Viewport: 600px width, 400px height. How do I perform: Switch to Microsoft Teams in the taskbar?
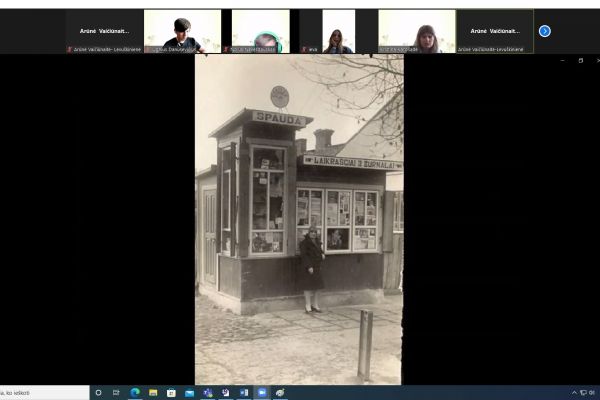208,393
